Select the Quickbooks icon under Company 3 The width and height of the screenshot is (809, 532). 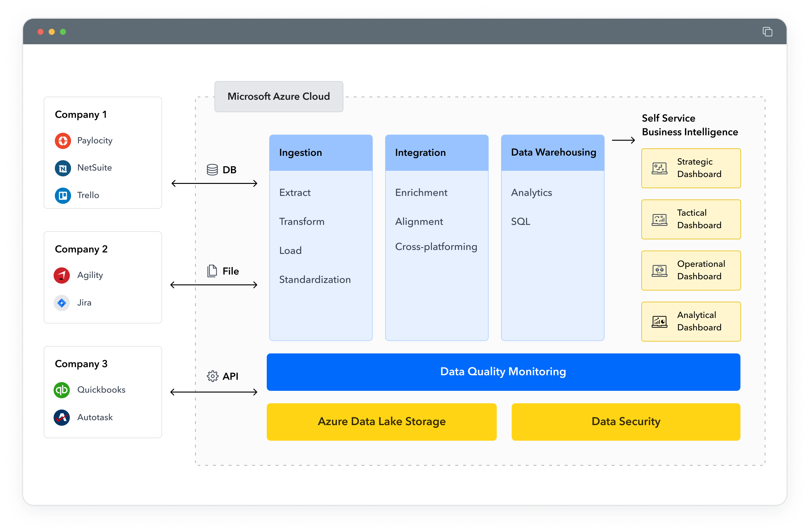pyautogui.click(x=61, y=390)
